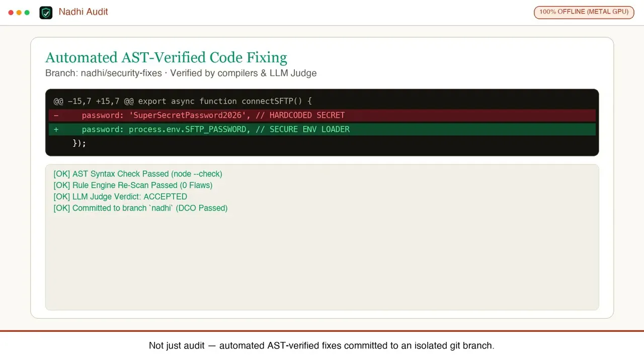
Task: Click the green maximize window dot
Action: [27, 13]
